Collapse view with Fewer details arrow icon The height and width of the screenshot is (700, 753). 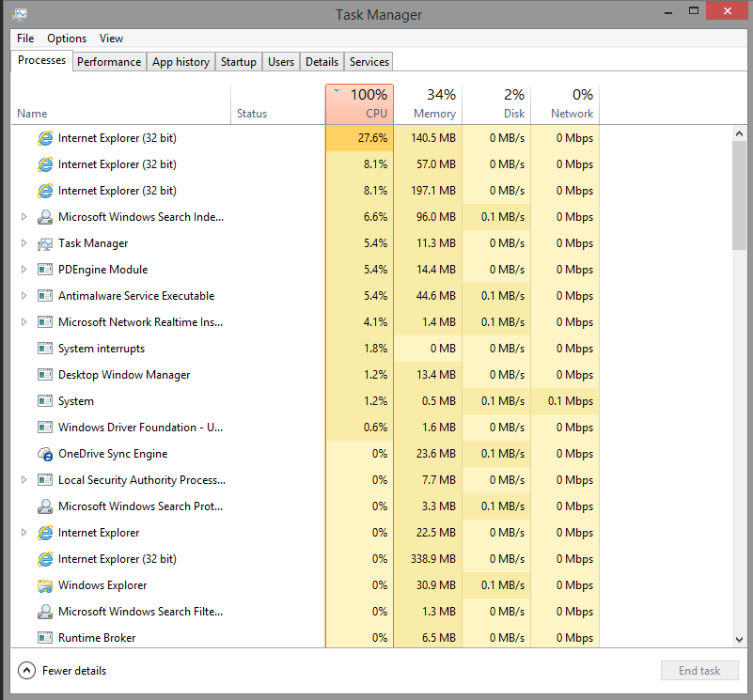[26, 671]
